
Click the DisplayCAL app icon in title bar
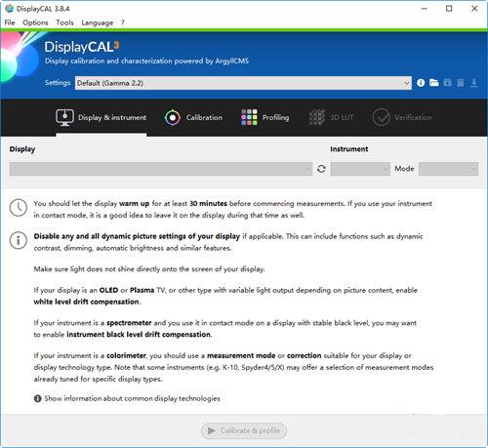(10, 9)
